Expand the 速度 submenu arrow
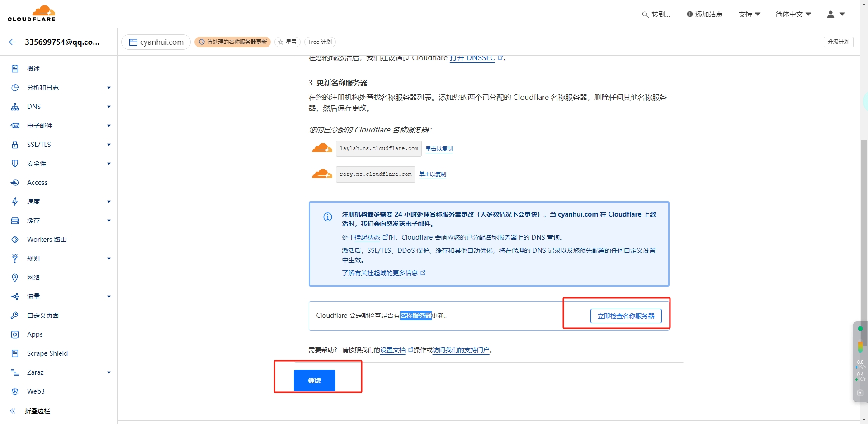Image resolution: width=868 pixels, height=424 pixels. coord(109,202)
